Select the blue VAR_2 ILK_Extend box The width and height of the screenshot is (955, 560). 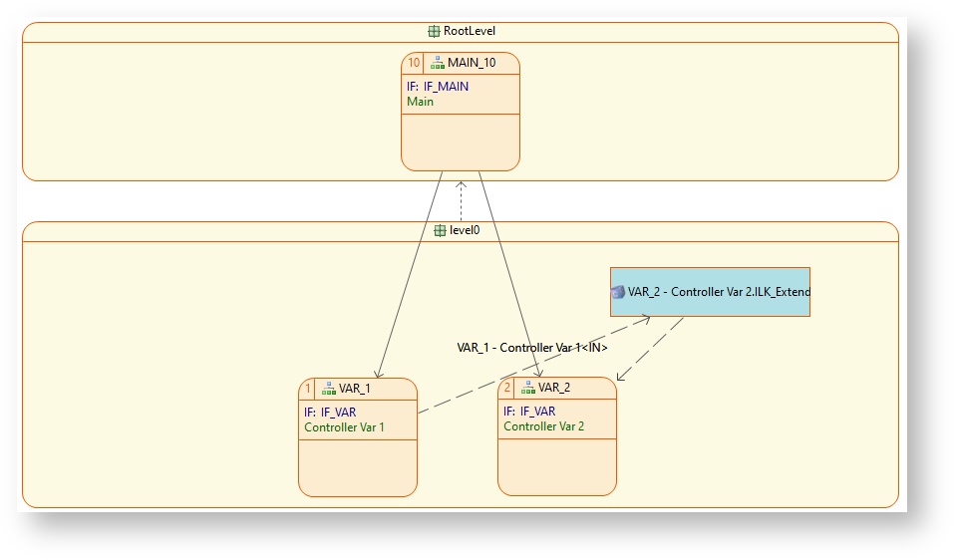710,292
